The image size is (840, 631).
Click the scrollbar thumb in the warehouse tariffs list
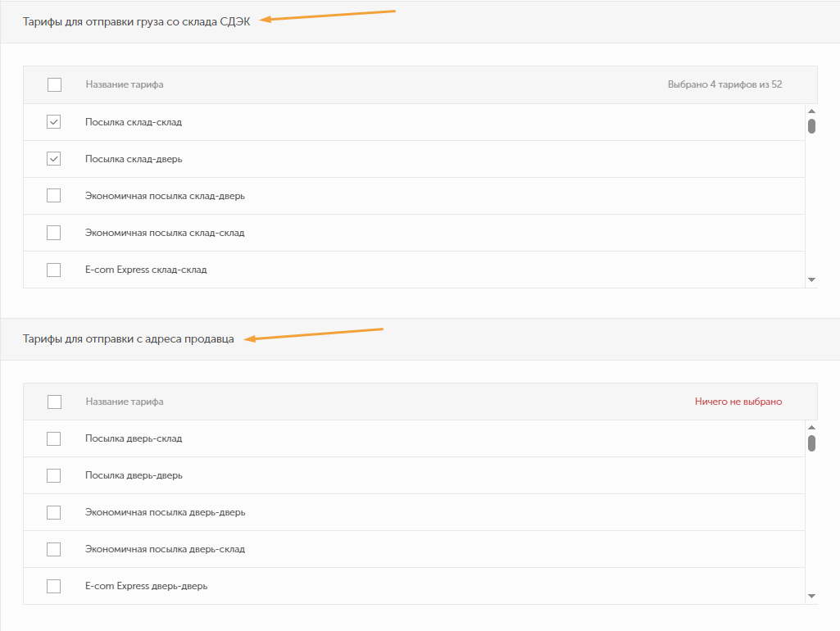coord(811,126)
